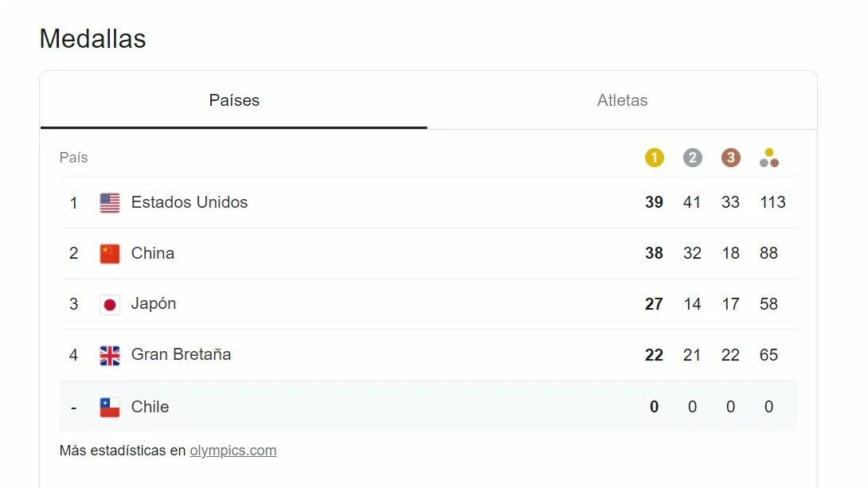Select the Gran Bretaña country name
This screenshot has height=488, width=868.
pos(181,354)
